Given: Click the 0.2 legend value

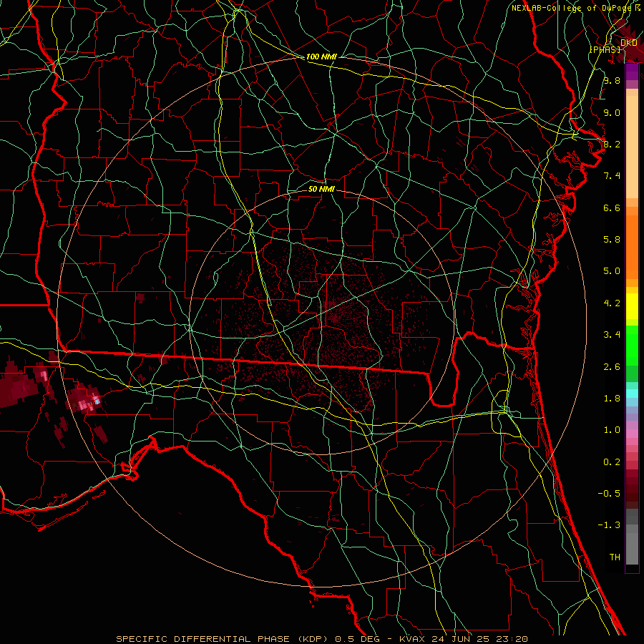Looking at the screenshot, I should [612, 462].
